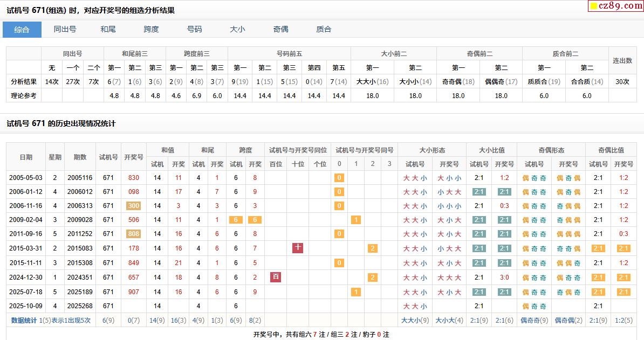Select the 跨度 tab
The image size is (644, 340).
point(151,29)
